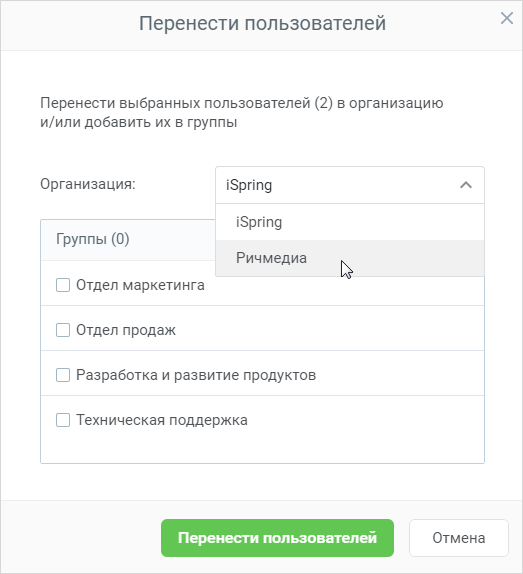This screenshot has width=523, height=574.
Task: Collapse the organization list using the chevron arrow
Action: click(x=466, y=185)
